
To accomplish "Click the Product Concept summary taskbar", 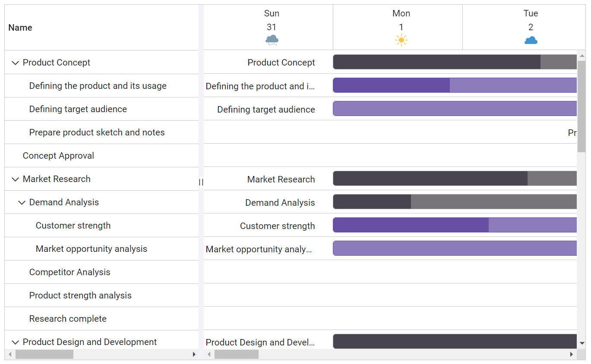I will point(432,62).
